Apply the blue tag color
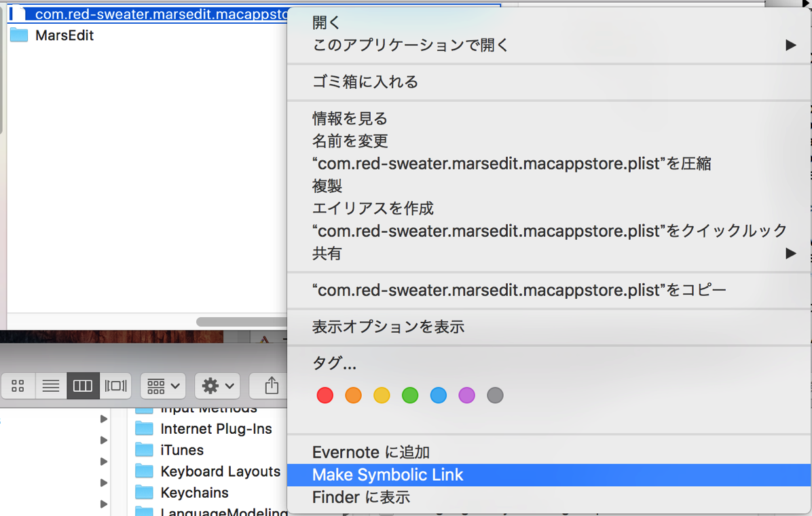The width and height of the screenshot is (812, 516). pyautogui.click(x=438, y=396)
